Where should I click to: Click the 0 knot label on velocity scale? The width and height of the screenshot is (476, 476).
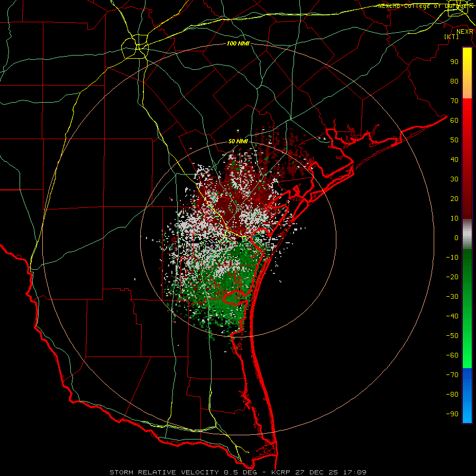[456, 237]
